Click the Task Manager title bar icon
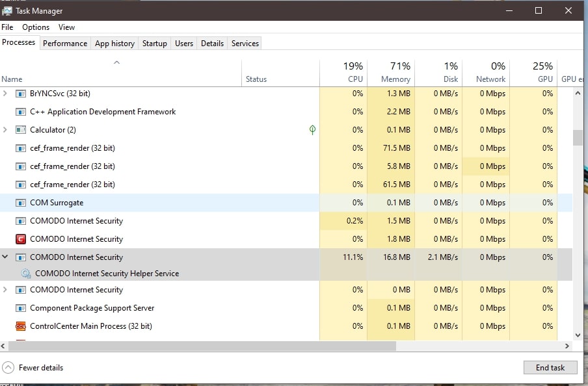 (7, 11)
